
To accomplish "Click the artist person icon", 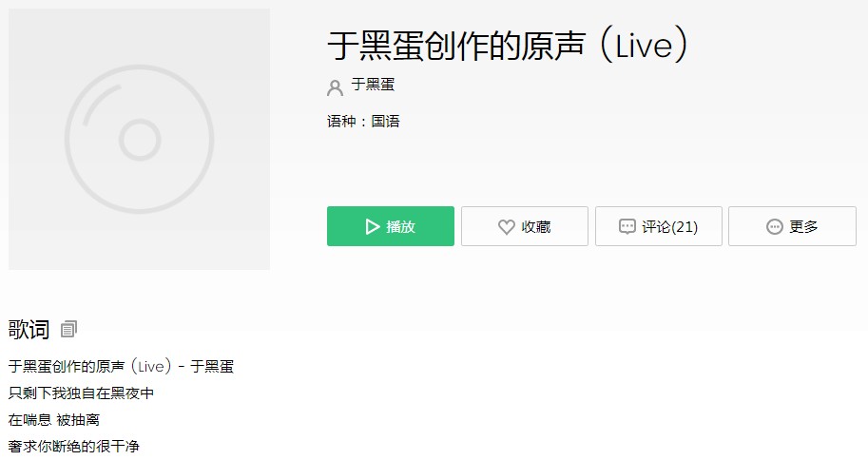I will 335,87.
